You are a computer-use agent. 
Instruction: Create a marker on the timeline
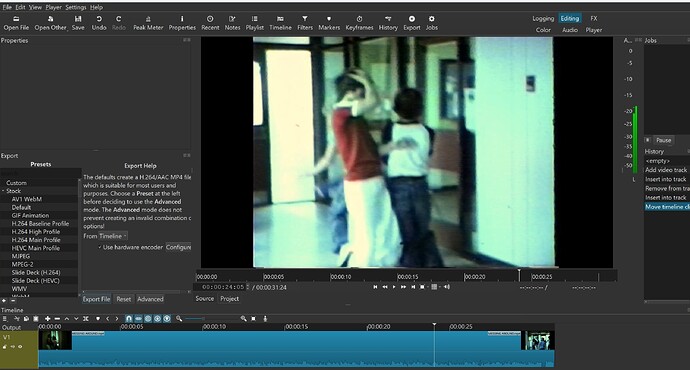(98, 319)
